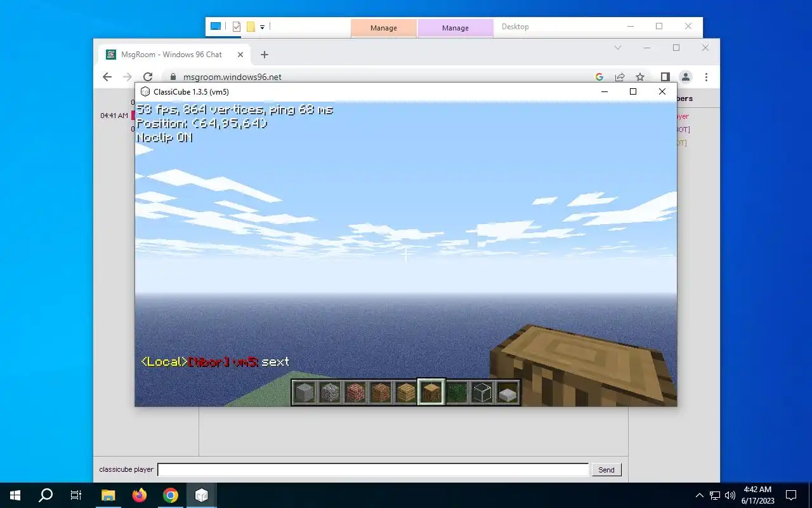Open a new Chrome tab
812x508 pixels.
[x=265, y=55]
